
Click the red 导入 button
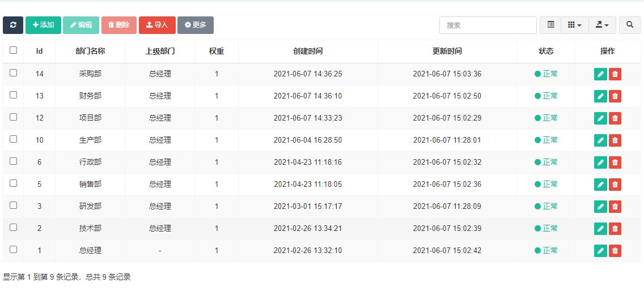[x=157, y=25]
